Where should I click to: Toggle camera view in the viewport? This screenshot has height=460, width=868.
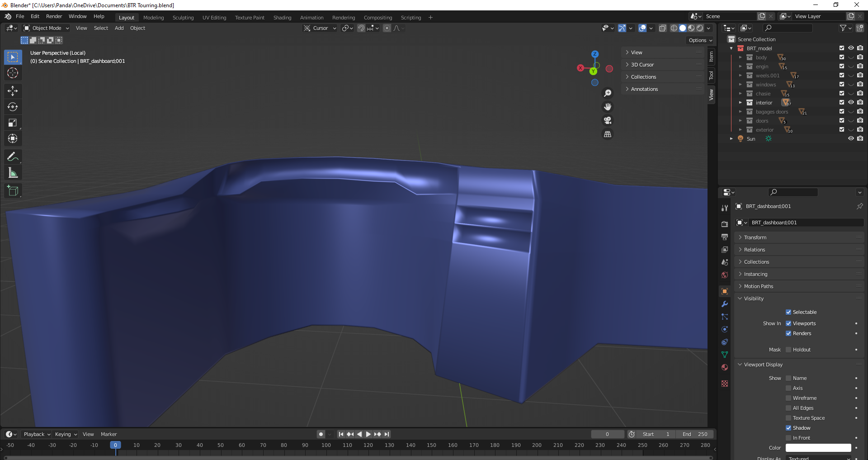pos(608,120)
